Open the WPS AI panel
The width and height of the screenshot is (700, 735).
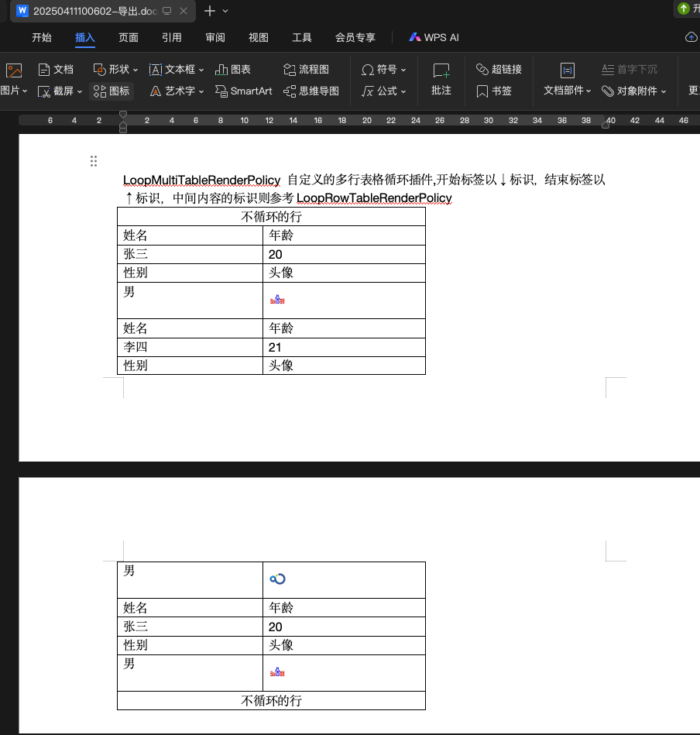434,37
